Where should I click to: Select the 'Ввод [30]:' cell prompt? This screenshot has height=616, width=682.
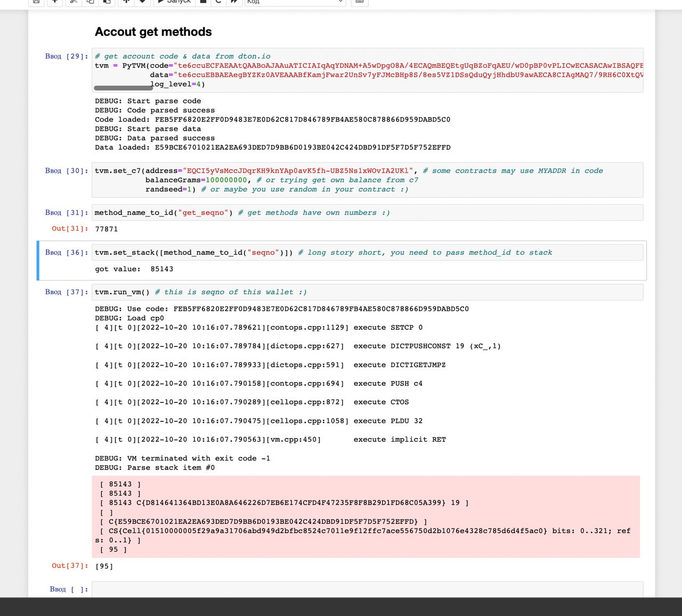tap(67, 171)
